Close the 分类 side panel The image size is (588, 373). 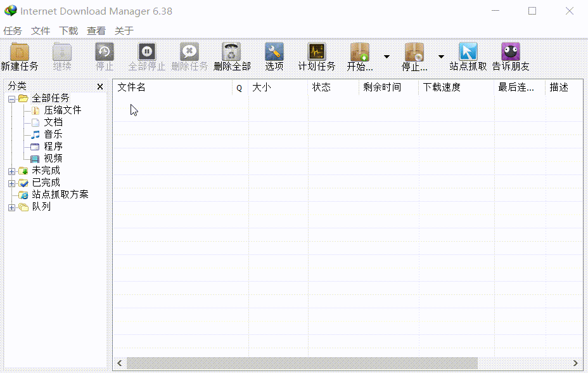tap(100, 87)
